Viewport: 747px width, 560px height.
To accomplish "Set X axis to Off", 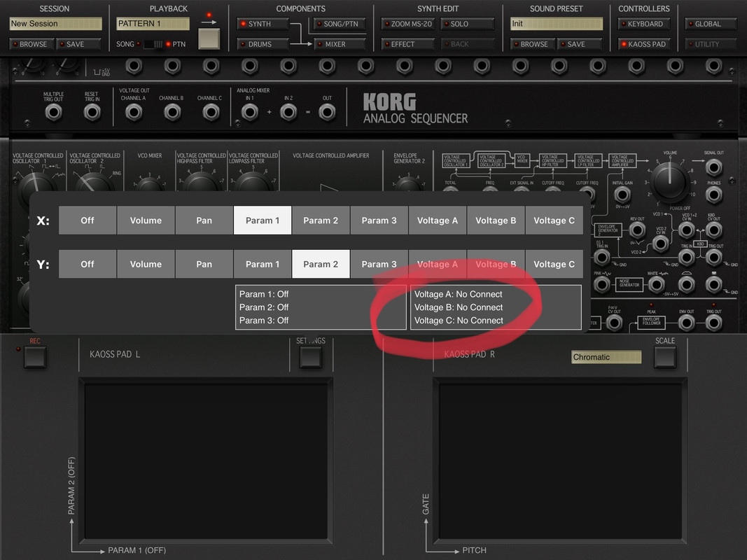I will pyautogui.click(x=88, y=220).
